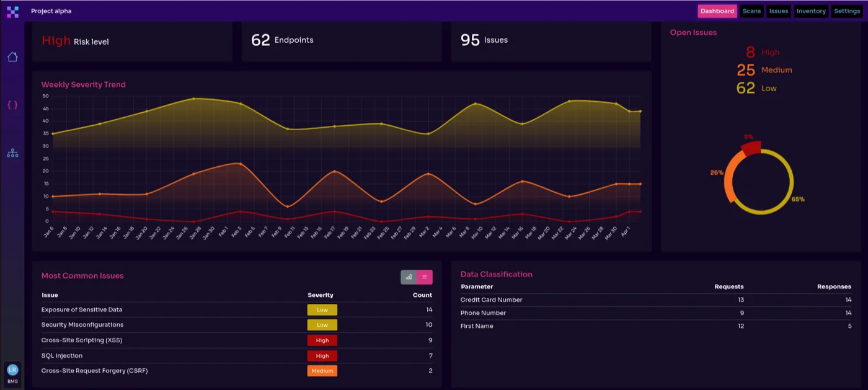Open the home icon in the sidebar
Image resolution: width=868 pixels, height=390 pixels.
[12, 56]
